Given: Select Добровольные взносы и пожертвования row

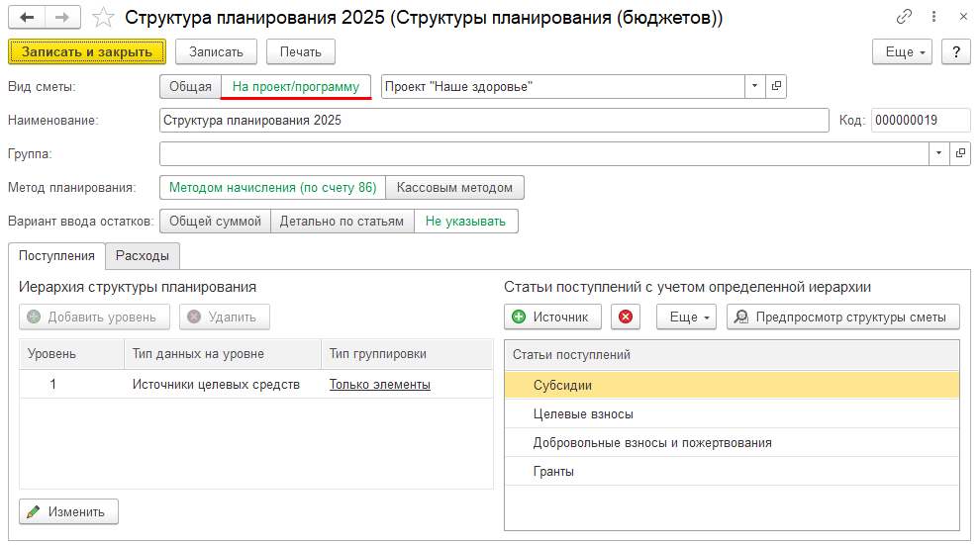Looking at the screenshot, I should point(732,442).
